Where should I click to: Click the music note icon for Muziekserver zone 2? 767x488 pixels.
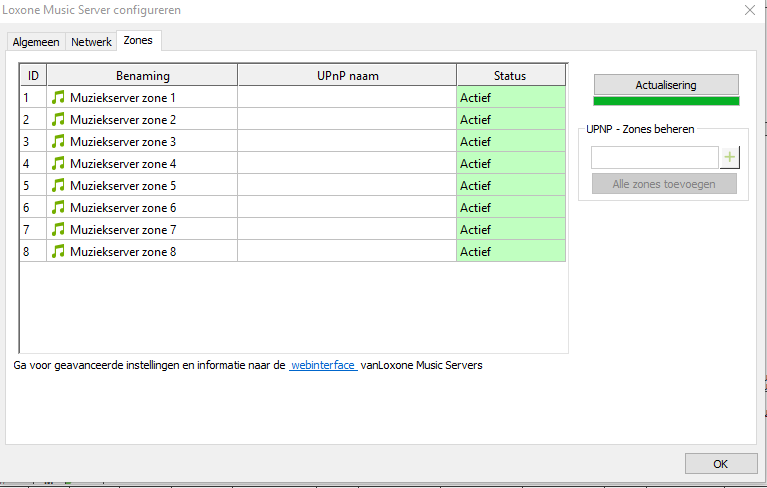pos(58,119)
